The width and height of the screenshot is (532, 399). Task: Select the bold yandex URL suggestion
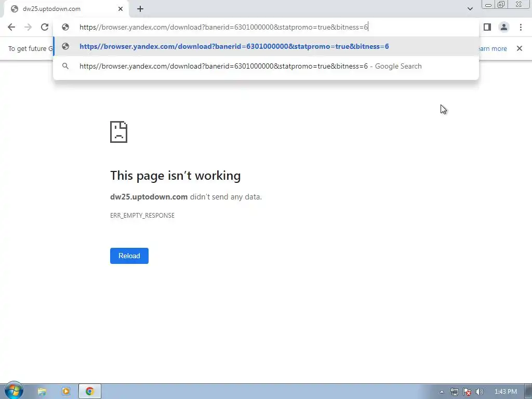point(266,46)
